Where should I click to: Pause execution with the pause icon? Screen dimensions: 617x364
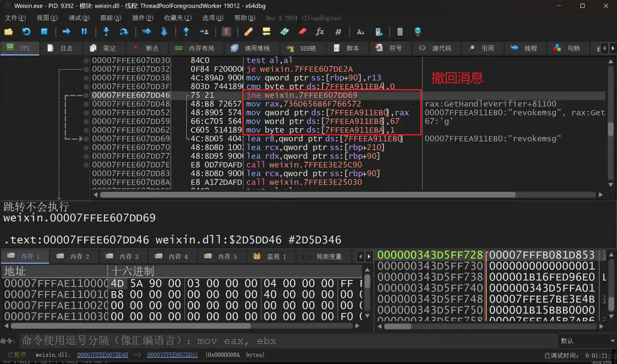pos(84,32)
